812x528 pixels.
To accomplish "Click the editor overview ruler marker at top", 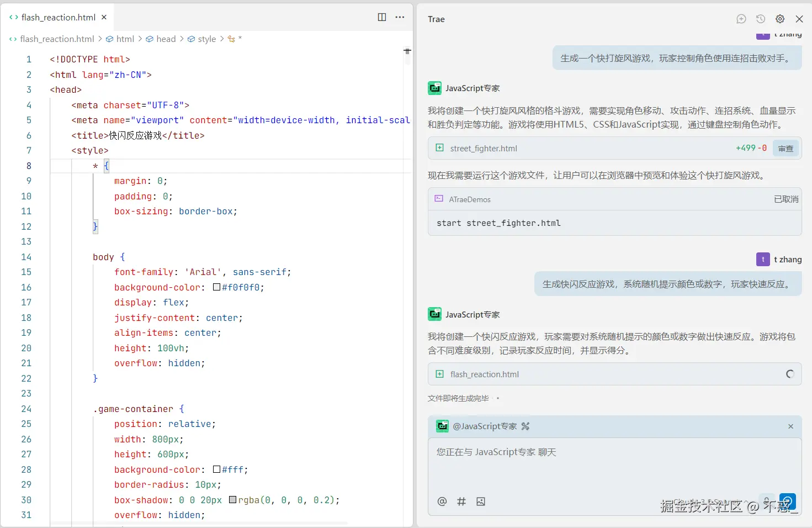I will 407,51.
